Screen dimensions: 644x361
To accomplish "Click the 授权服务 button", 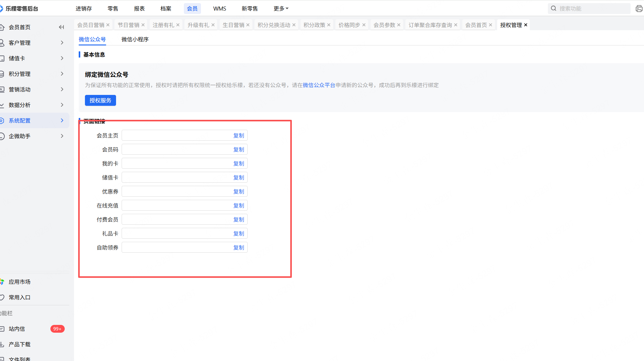I will (x=100, y=100).
